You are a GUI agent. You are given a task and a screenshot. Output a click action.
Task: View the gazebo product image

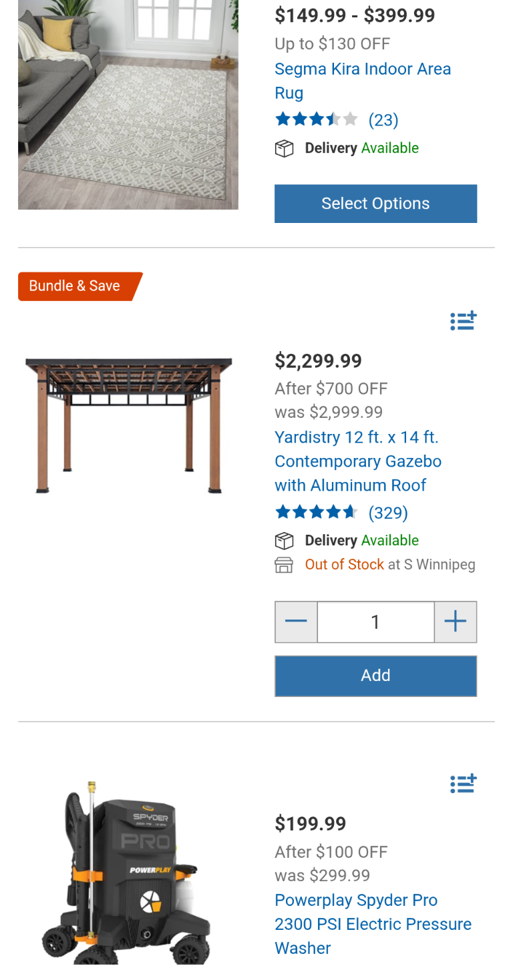tap(128, 425)
